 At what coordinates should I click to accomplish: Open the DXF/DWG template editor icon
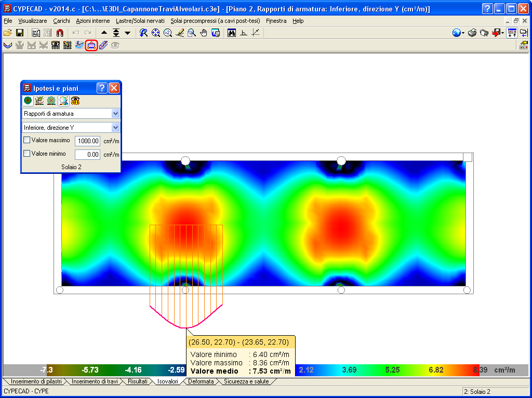click(x=36, y=33)
